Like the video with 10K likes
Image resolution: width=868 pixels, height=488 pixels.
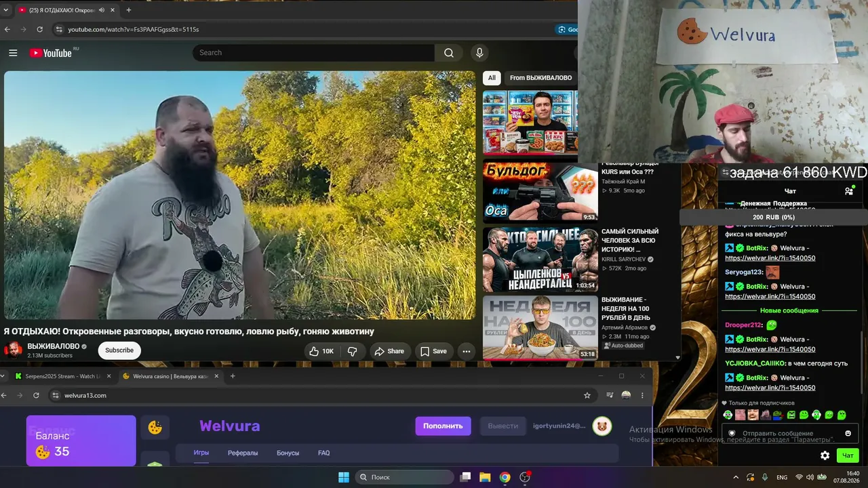[x=321, y=351]
